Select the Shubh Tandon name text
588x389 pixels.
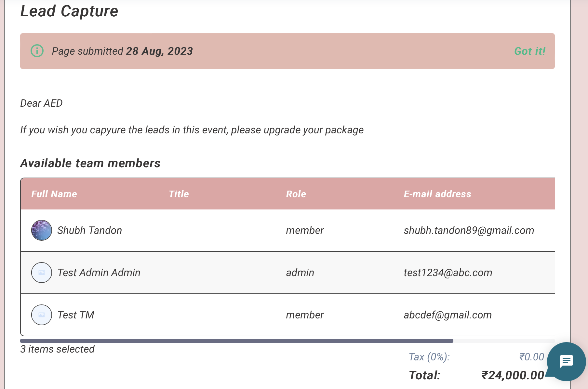coord(89,230)
